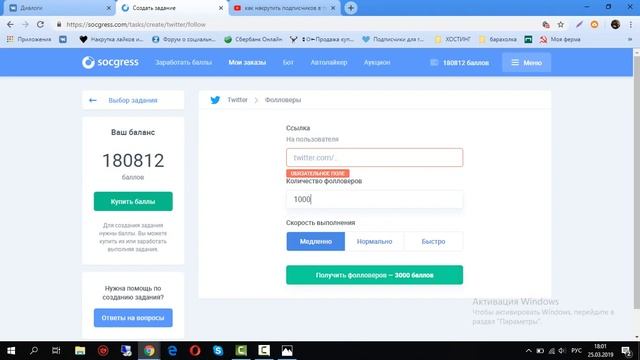Viewport: 640px width, 360px height.
Task: Click the Фолловеры breadcrumb text
Action: (x=283, y=100)
